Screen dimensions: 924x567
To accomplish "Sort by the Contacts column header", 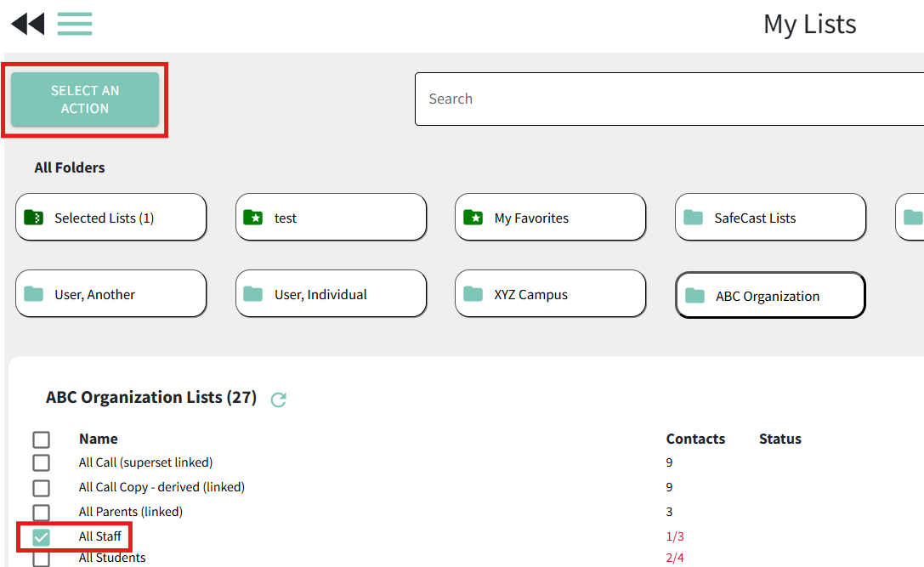I will [x=695, y=439].
